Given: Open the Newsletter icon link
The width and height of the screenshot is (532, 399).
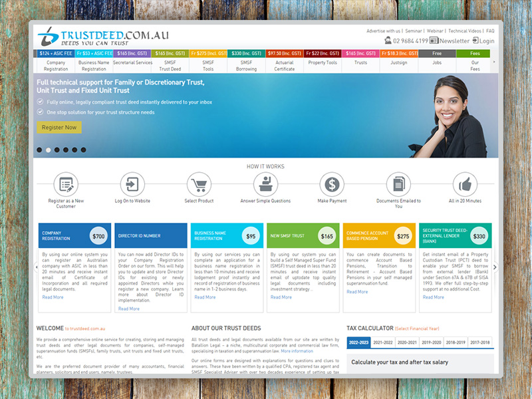Looking at the screenshot, I should (x=434, y=41).
